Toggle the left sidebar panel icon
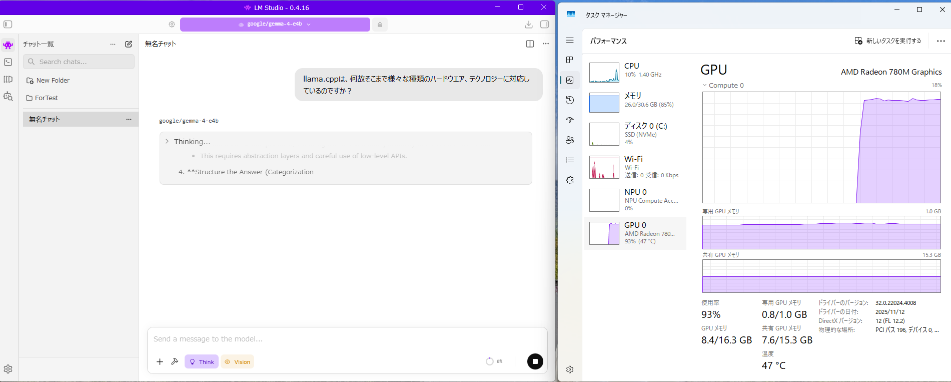The width and height of the screenshot is (951, 382). 7,24
